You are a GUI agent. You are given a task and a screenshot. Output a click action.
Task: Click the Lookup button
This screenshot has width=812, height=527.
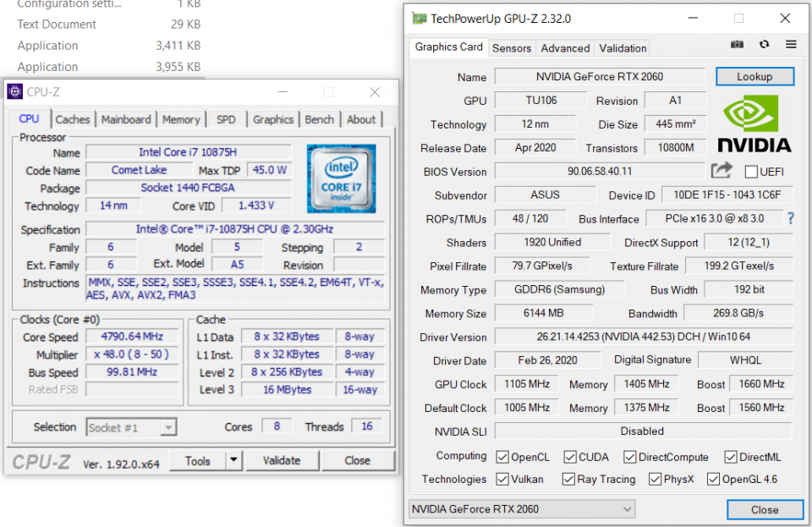[754, 76]
